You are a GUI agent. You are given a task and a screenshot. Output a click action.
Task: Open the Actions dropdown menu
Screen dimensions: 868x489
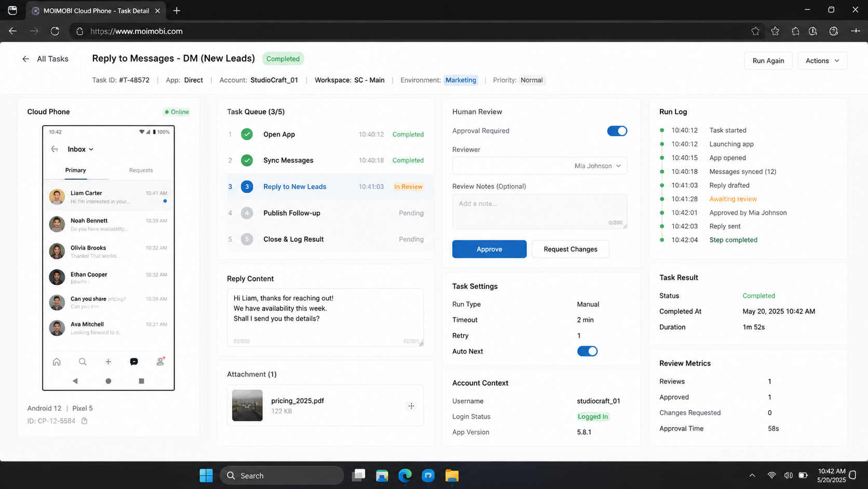[x=822, y=61]
